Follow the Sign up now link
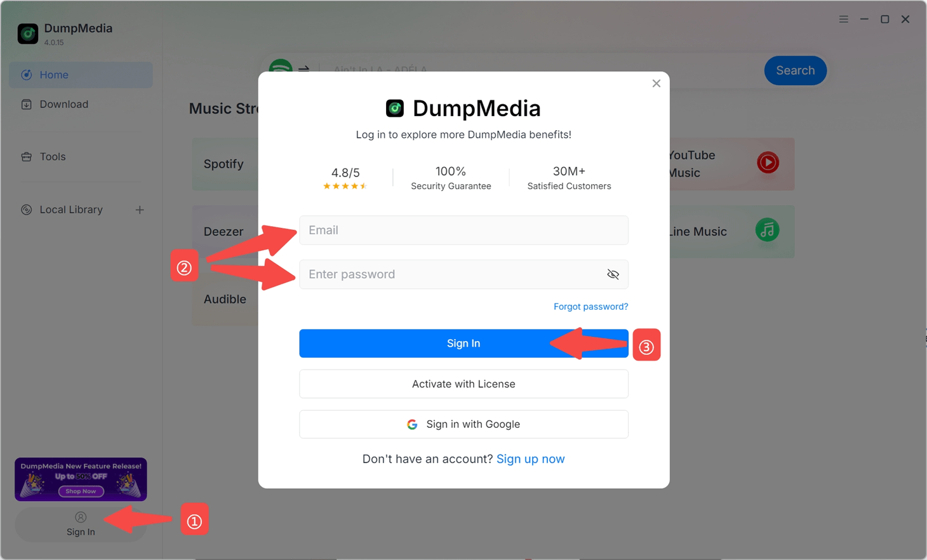This screenshot has height=560, width=927. pos(530,459)
